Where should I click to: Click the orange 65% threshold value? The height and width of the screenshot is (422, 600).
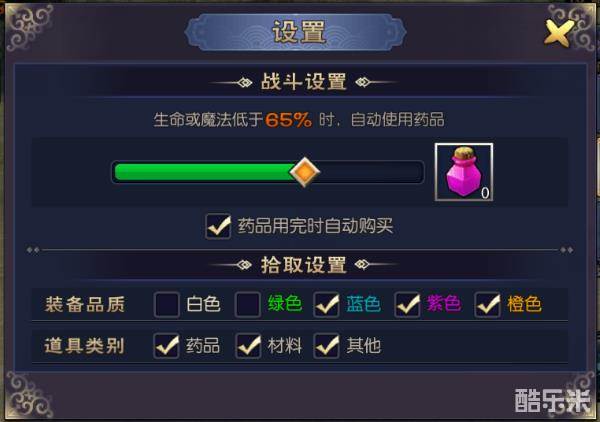289,120
